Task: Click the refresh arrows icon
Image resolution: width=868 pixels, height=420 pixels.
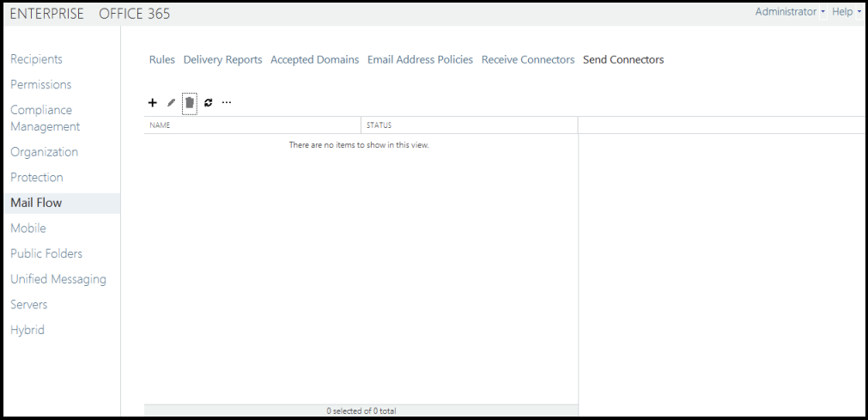Action: pyautogui.click(x=208, y=102)
